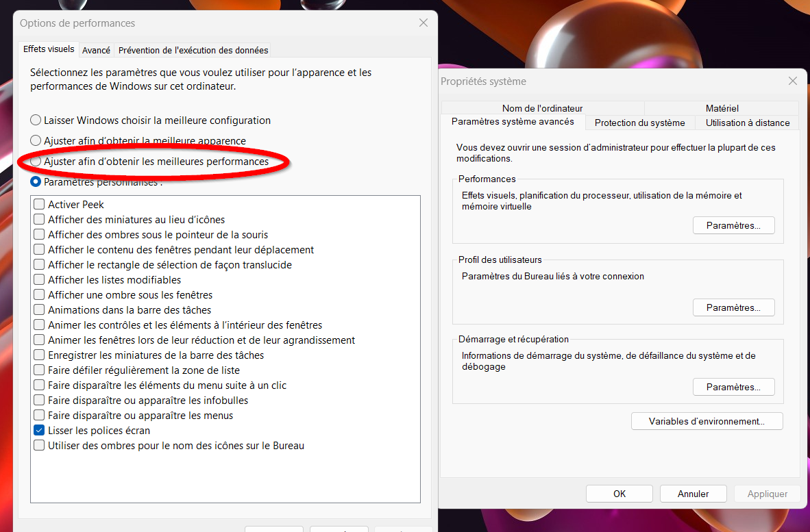Click 'Paramètres...' in the Performances section
The image size is (810, 532).
point(733,225)
